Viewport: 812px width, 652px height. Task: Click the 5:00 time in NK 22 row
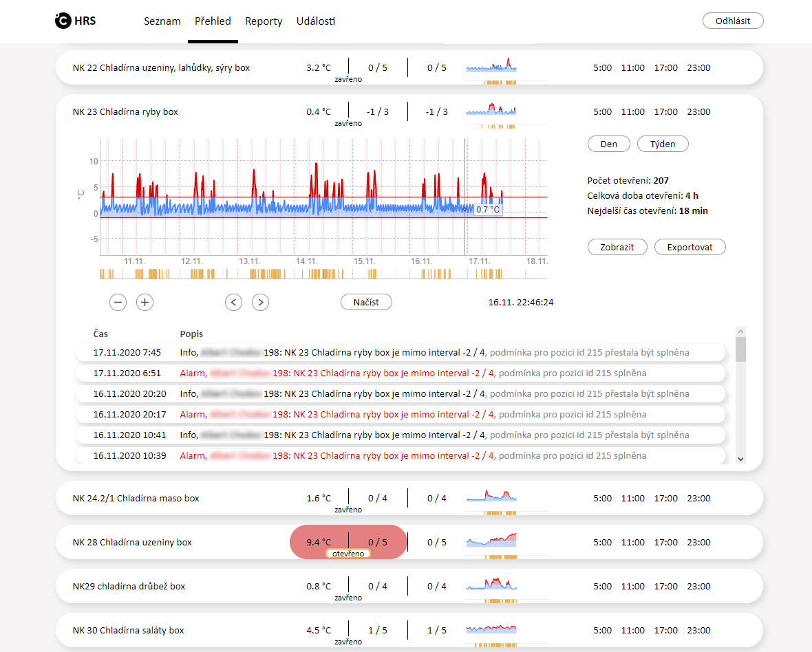[x=603, y=68]
